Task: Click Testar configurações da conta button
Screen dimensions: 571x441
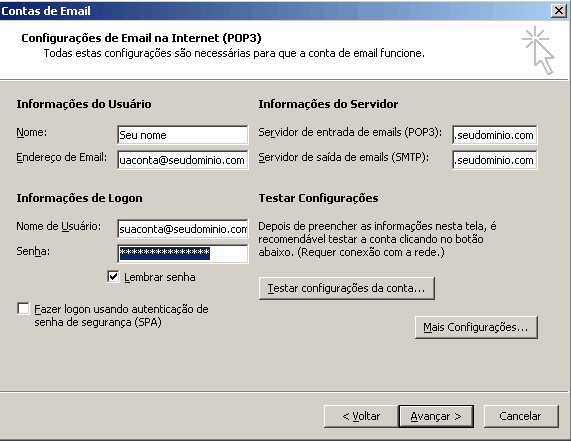Action: click(x=346, y=288)
